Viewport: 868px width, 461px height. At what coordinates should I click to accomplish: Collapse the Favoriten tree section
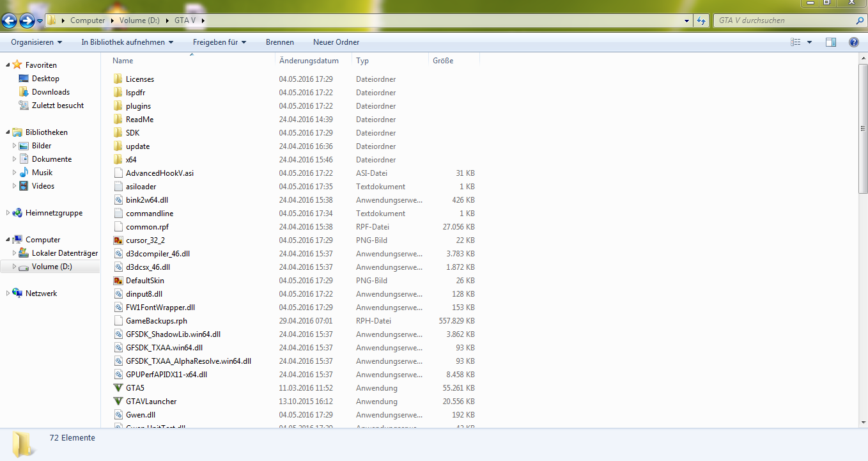(8, 65)
